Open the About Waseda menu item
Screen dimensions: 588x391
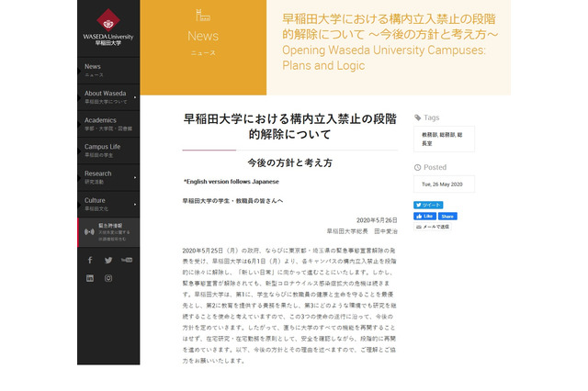(x=108, y=97)
